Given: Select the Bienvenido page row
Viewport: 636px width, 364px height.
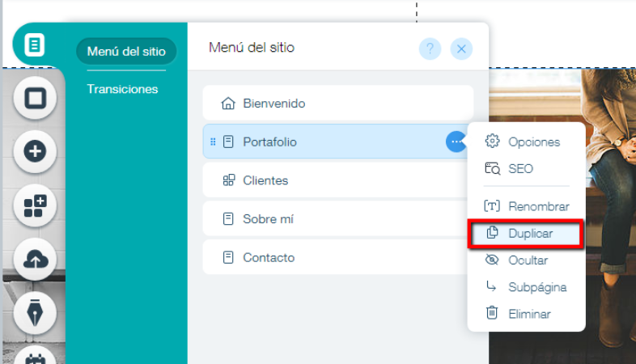Looking at the screenshot, I should click(338, 103).
